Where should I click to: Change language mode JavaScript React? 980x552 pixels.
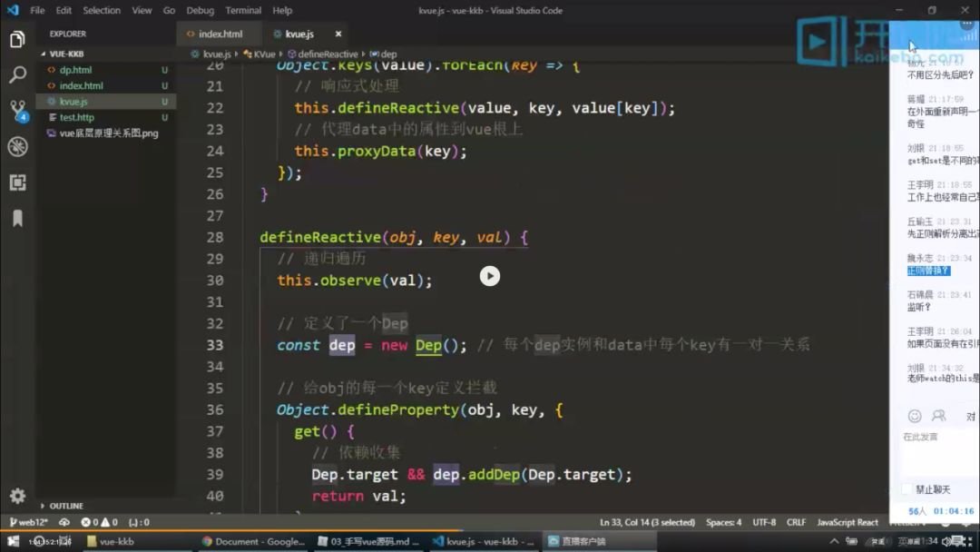[847, 522]
